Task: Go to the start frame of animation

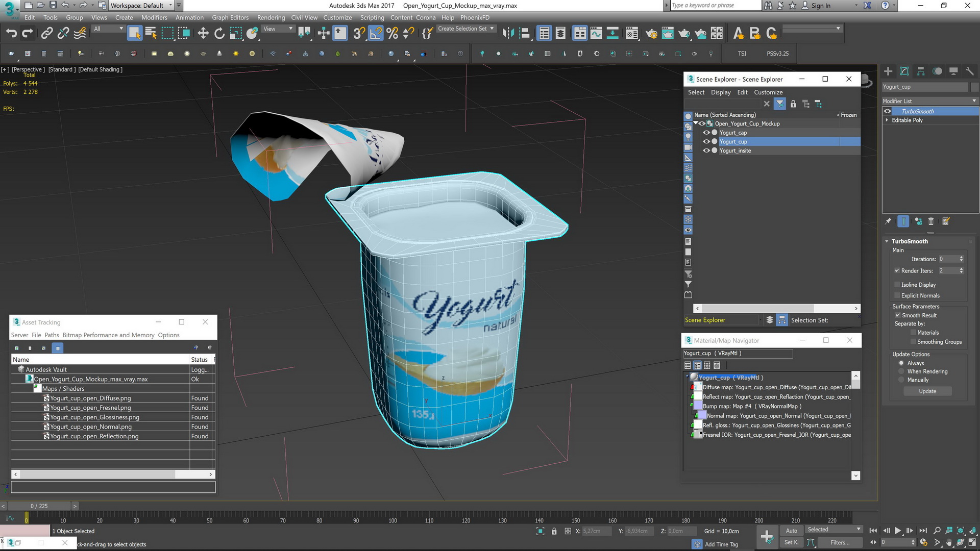Action: [x=873, y=531]
